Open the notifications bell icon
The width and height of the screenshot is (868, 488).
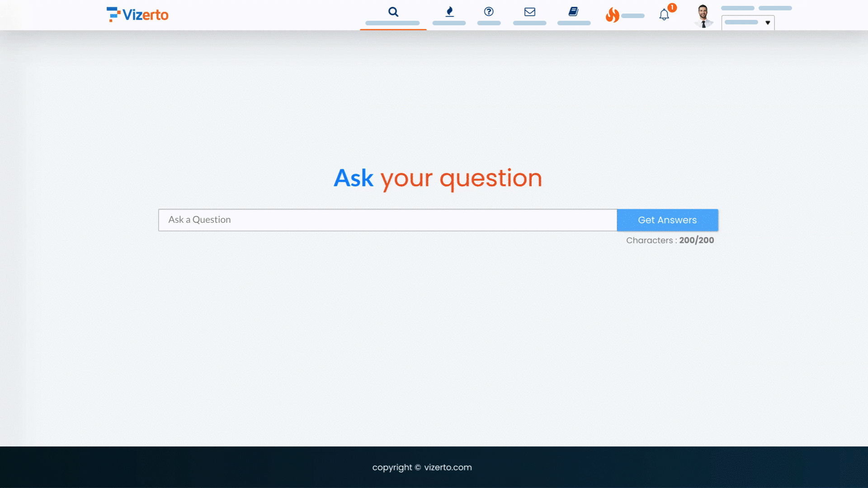click(x=664, y=15)
